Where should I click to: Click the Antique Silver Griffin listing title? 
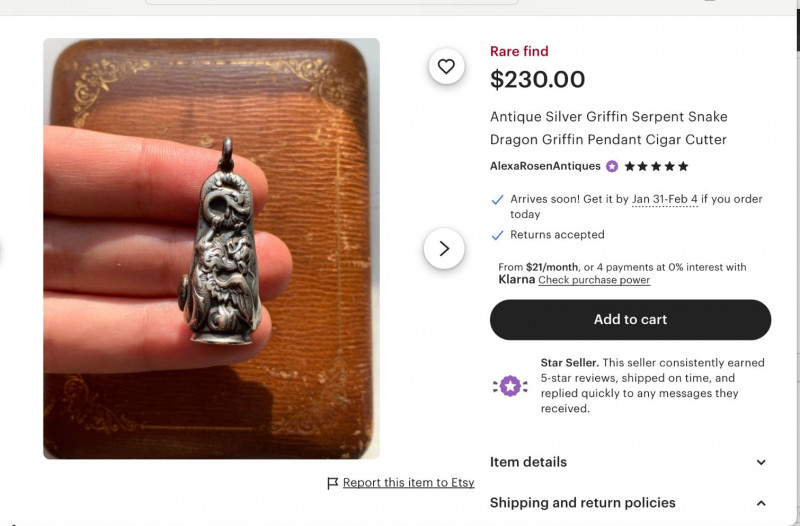608,128
